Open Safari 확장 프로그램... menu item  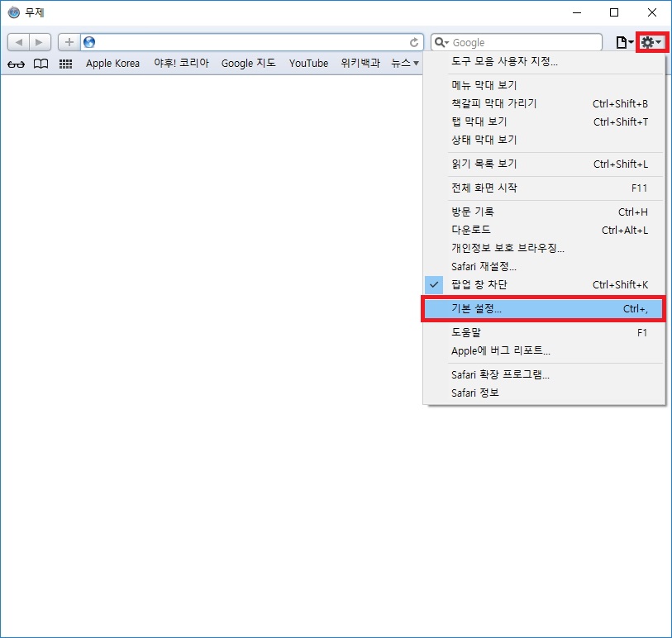coord(544,374)
